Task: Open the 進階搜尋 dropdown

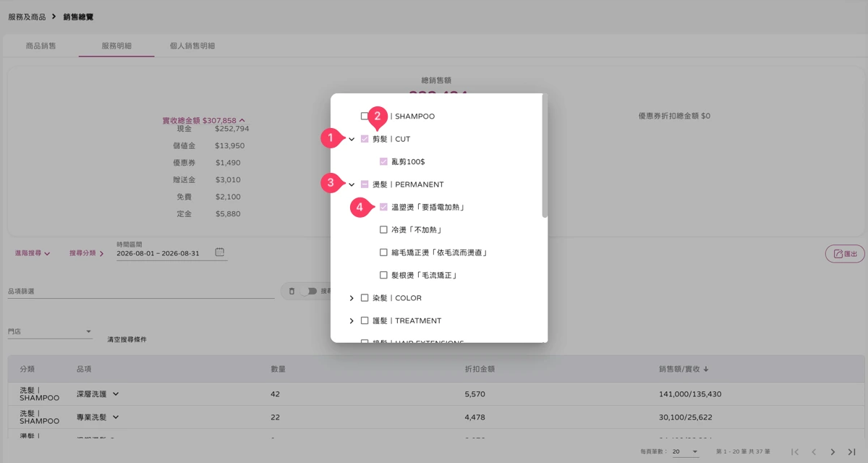Action: pyautogui.click(x=33, y=253)
